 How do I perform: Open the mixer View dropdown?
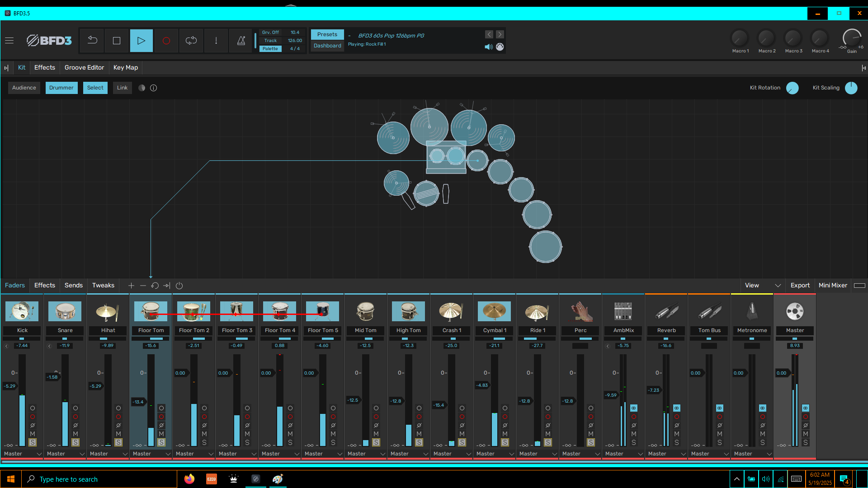click(763, 286)
